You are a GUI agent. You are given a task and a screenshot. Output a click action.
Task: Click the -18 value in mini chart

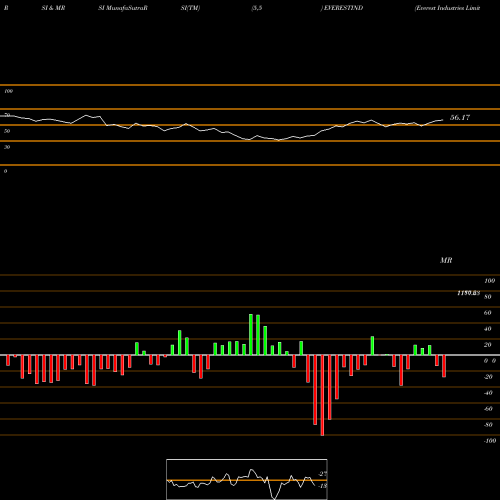[322, 486]
